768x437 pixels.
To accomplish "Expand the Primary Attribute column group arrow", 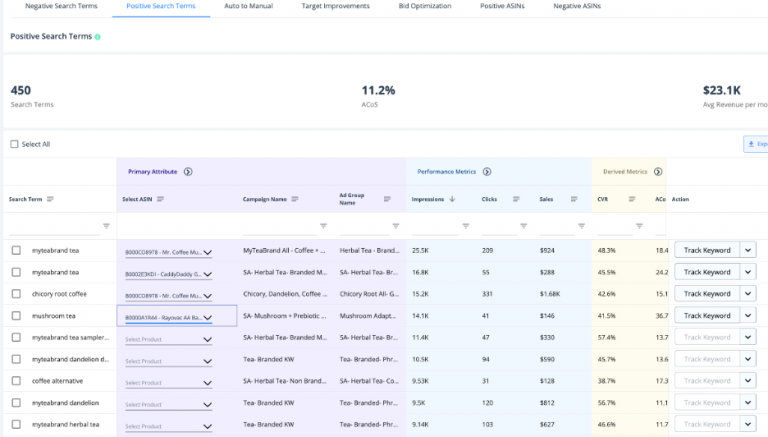I will point(188,171).
